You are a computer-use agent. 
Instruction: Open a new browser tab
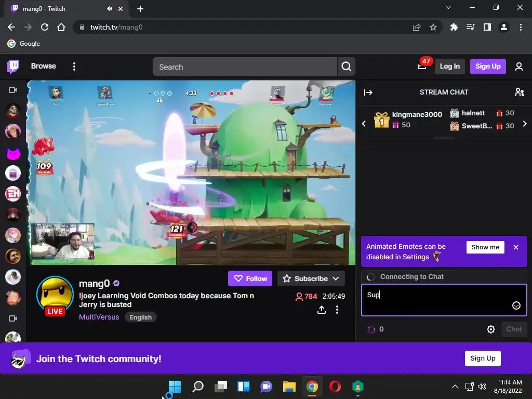coord(140,9)
